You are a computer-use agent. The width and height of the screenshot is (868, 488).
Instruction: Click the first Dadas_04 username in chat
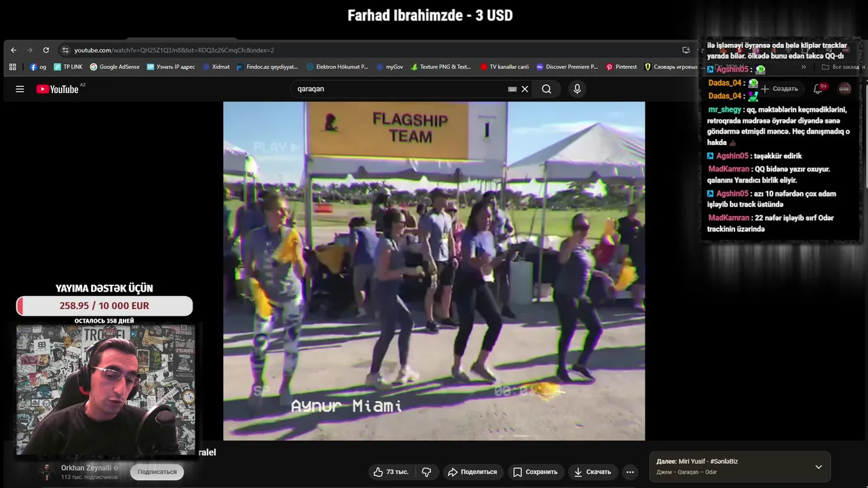pos(725,83)
